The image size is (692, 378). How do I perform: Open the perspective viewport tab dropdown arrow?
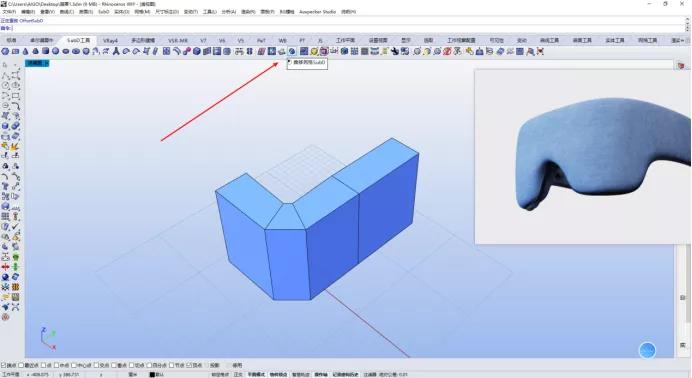coord(46,63)
